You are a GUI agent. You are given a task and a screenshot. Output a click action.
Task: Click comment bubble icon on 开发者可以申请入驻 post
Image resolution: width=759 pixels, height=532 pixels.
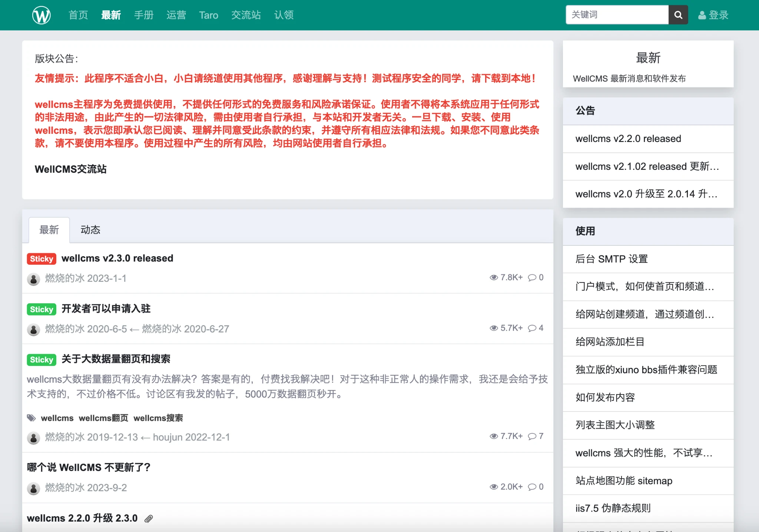tap(532, 328)
